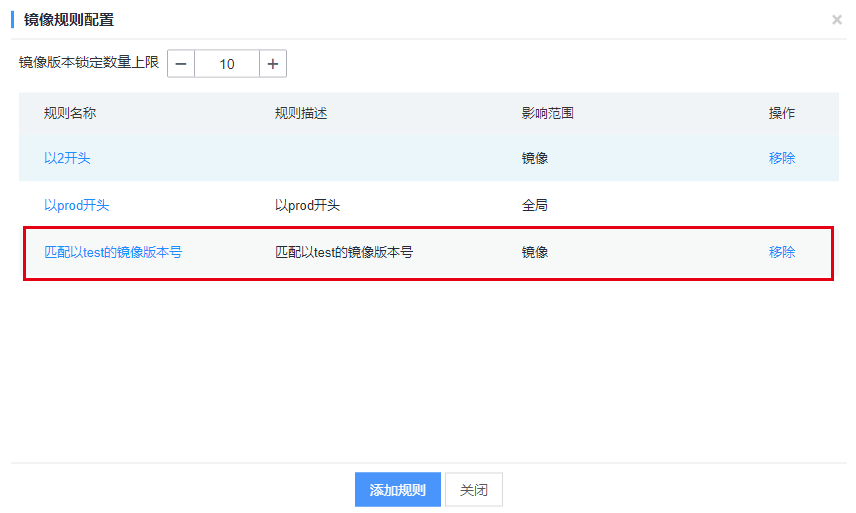Click the 规则描述 column header
Viewport: 856px width, 513px height.
point(301,113)
